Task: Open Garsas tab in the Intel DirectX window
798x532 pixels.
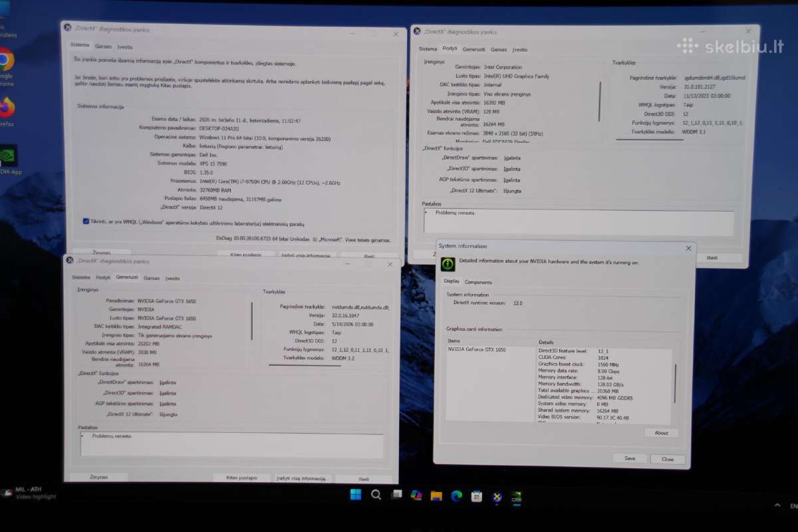Action: 499,49
